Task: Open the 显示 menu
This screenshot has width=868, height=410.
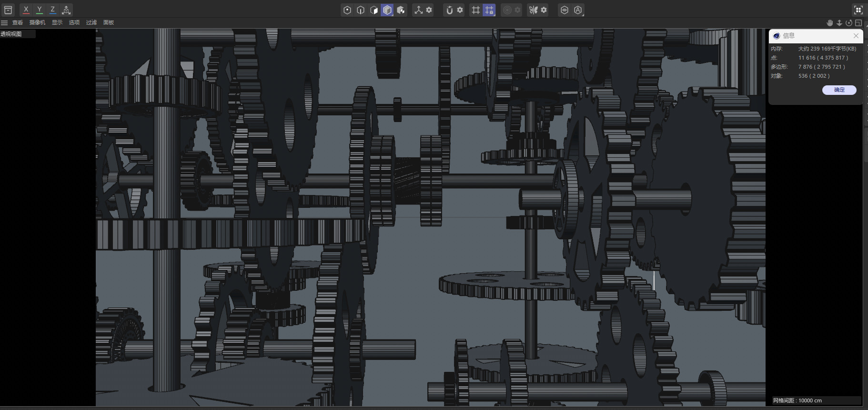Action: point(57,22)
